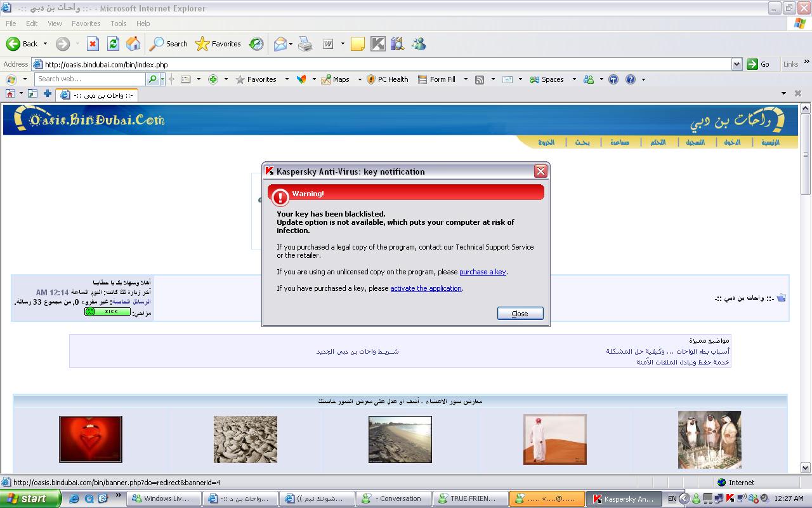Click the man on dune thumbnail
Screen dimensions: 812x508
pos(555,439)
